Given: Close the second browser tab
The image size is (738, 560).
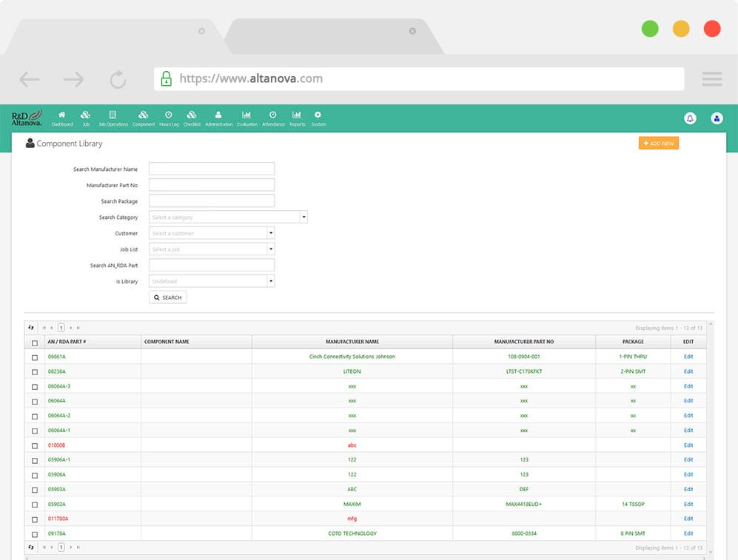Looking at the screenshot, I should click(x=412, y=31).
